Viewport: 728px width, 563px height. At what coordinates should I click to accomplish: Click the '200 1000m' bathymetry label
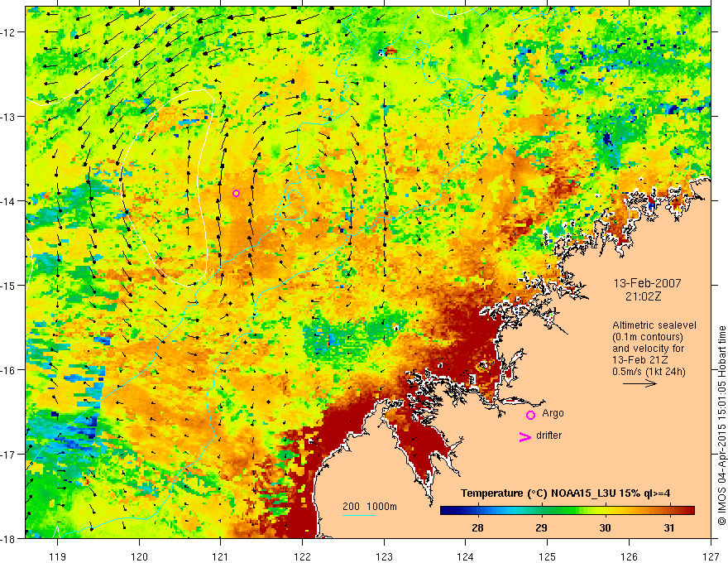[x=370, y=507]
